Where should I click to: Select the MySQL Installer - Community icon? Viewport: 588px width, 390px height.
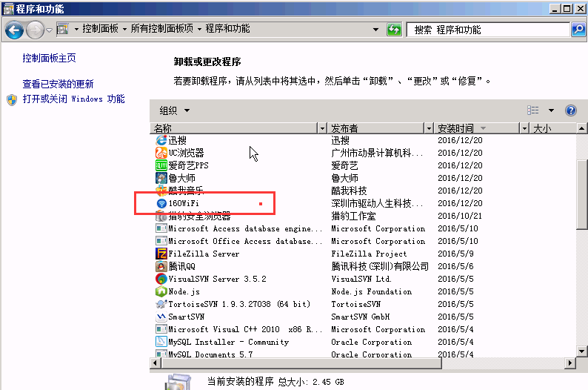[x=161, y=342]
